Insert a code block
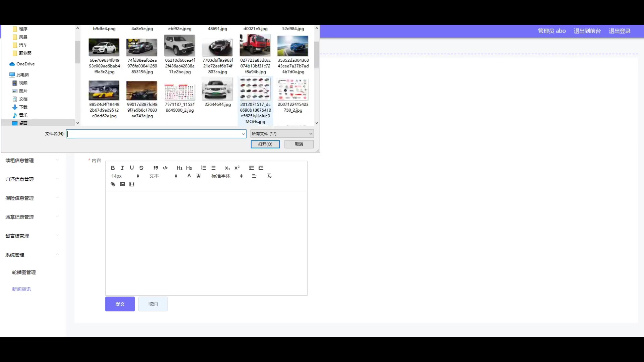The image size is (644, 362). [165, 168]
